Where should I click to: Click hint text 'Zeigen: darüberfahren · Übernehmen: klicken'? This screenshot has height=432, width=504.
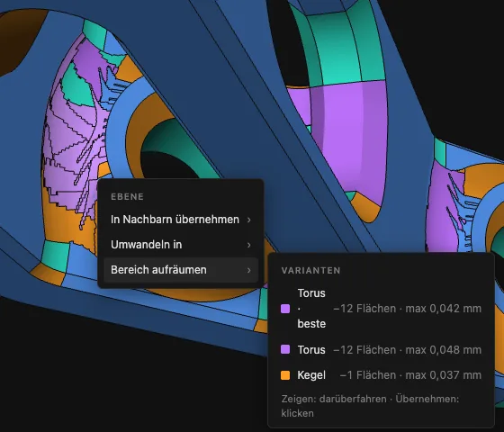click(x=370, y=406)
